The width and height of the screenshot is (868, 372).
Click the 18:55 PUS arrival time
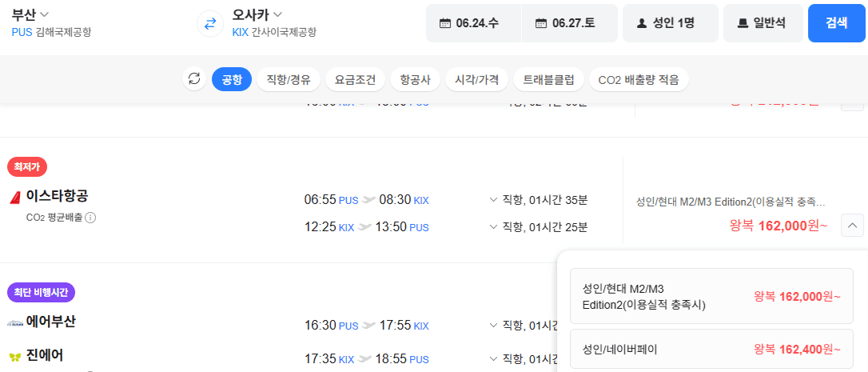click(402, 358)
